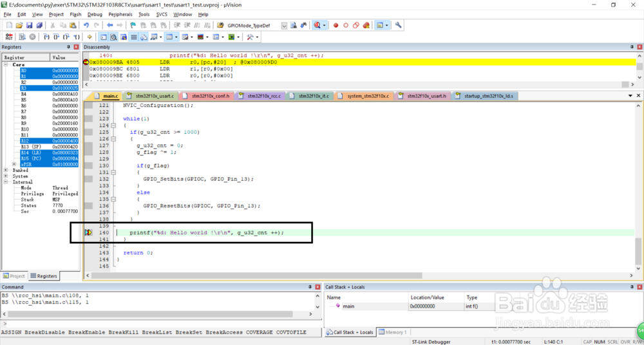Click the Step out icon

pos(66,37)
